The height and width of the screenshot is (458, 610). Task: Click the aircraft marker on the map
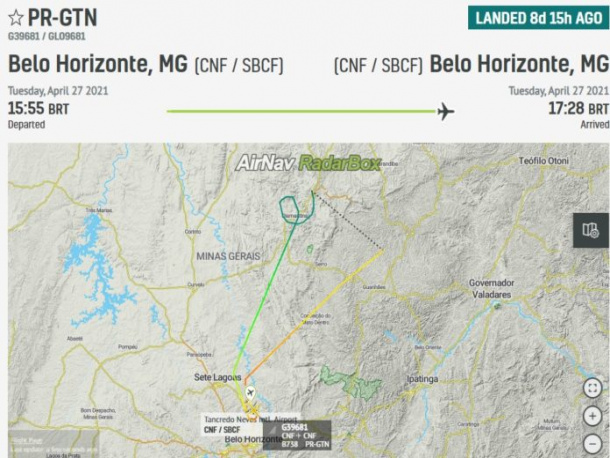(x=251, y=393)
